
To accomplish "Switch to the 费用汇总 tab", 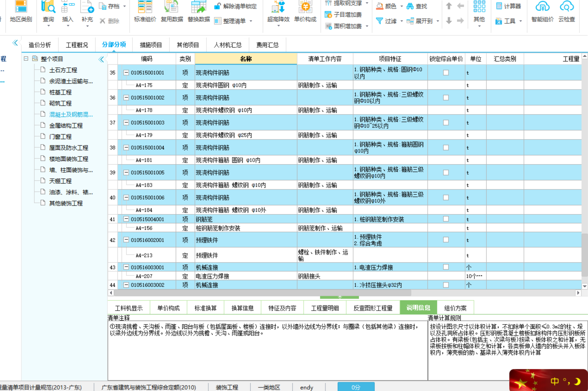I will coord(267,45).
